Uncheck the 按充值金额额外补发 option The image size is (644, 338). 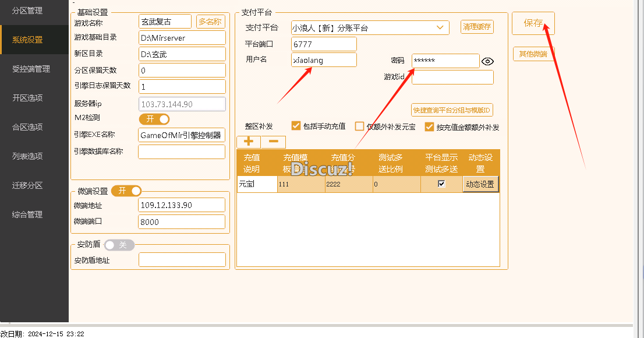pyautogui.click(x=430, y=127)
